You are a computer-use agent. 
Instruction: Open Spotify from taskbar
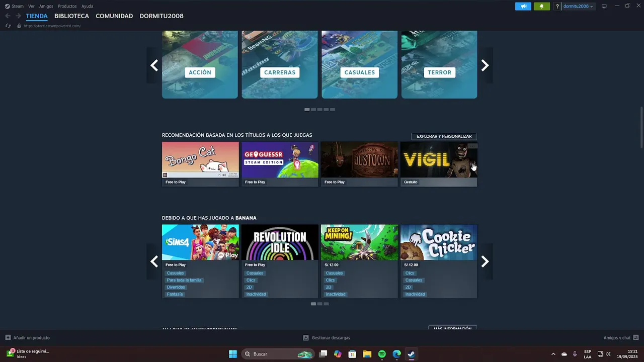pos(382,354)
